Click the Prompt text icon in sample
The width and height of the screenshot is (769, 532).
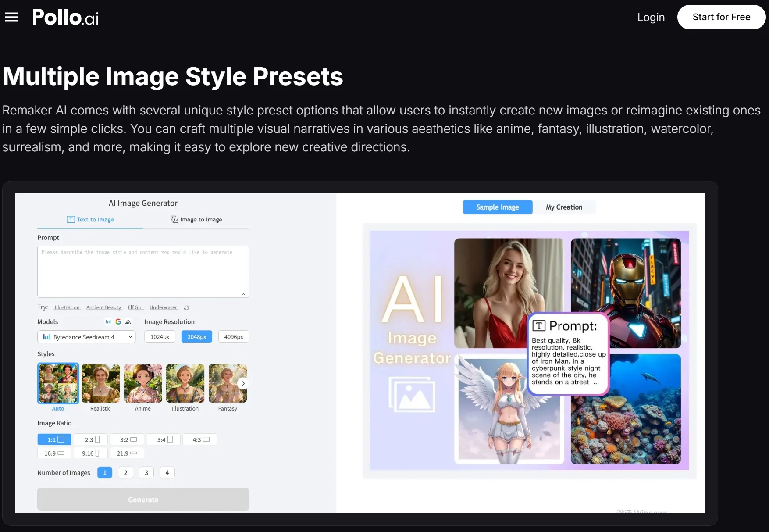click(539, 325)
